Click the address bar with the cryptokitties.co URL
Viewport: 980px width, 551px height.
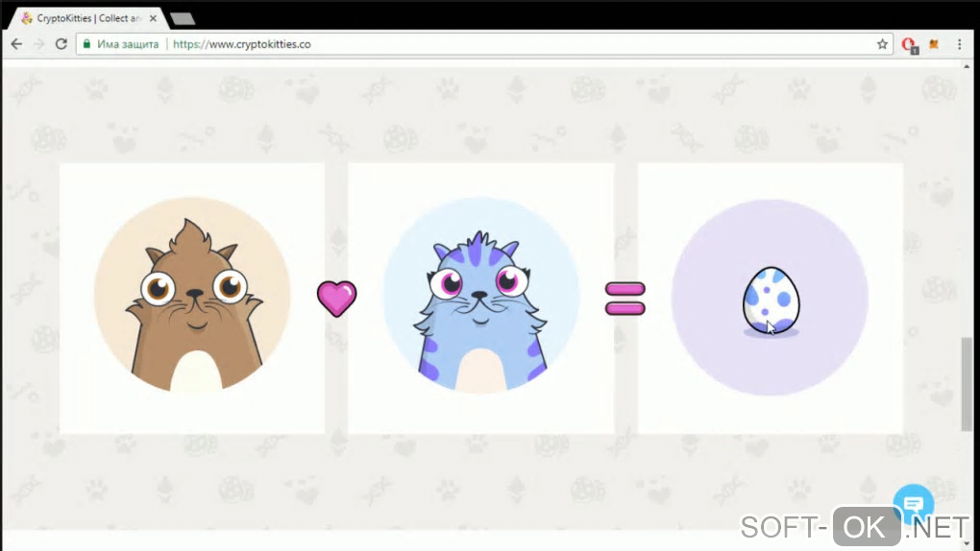point(482,44)
